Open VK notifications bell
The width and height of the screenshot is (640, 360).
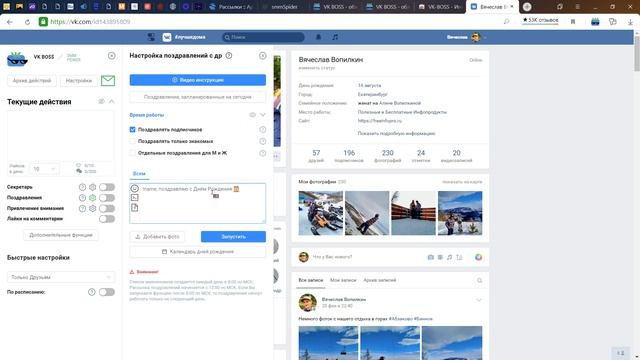click(318, 37)
